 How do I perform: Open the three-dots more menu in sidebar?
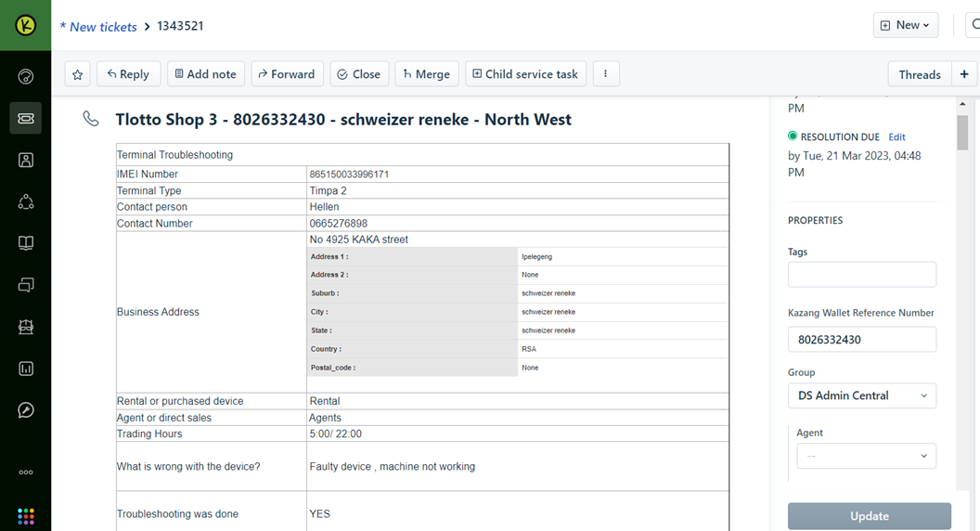[26, 473]
